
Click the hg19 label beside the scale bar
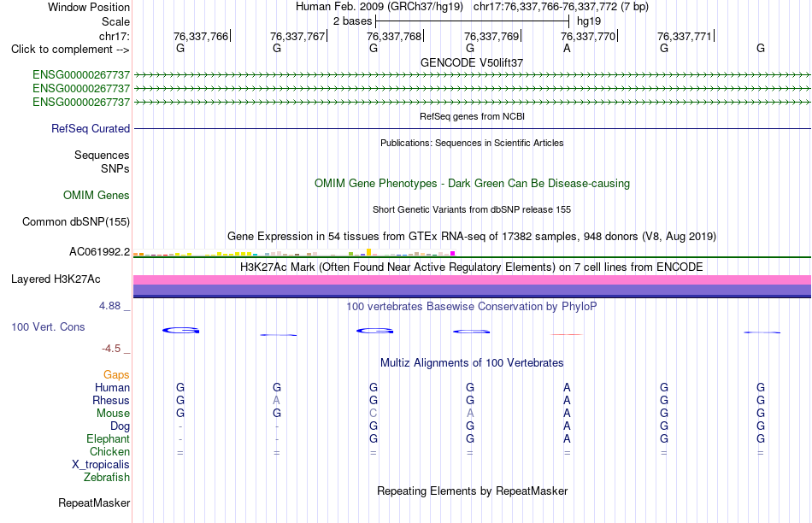589,21
